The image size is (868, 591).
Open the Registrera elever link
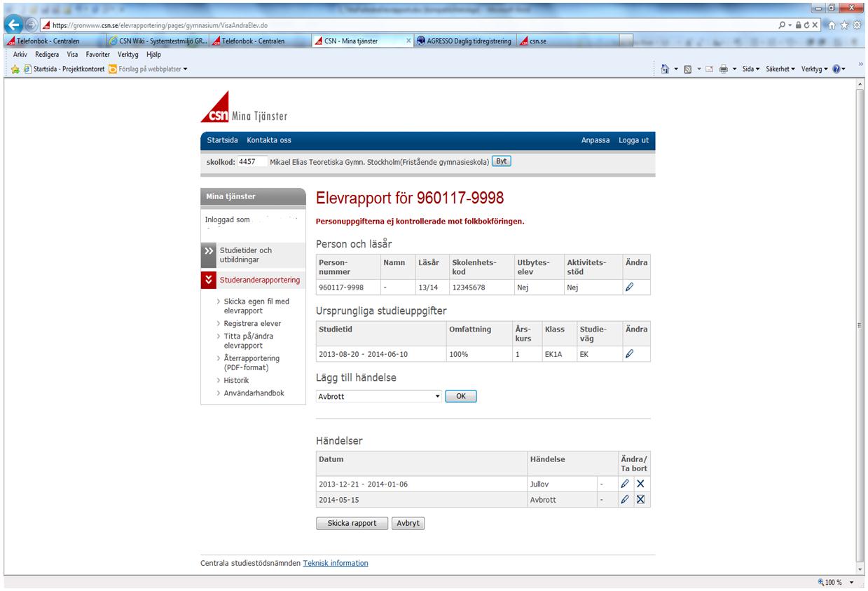tap(252, 323)
